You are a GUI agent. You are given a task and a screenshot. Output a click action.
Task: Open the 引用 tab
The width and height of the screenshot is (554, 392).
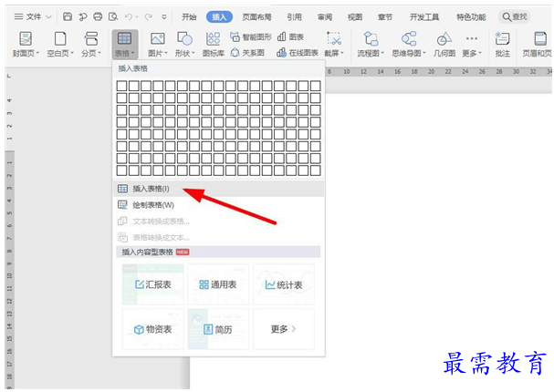pos(294,17)
